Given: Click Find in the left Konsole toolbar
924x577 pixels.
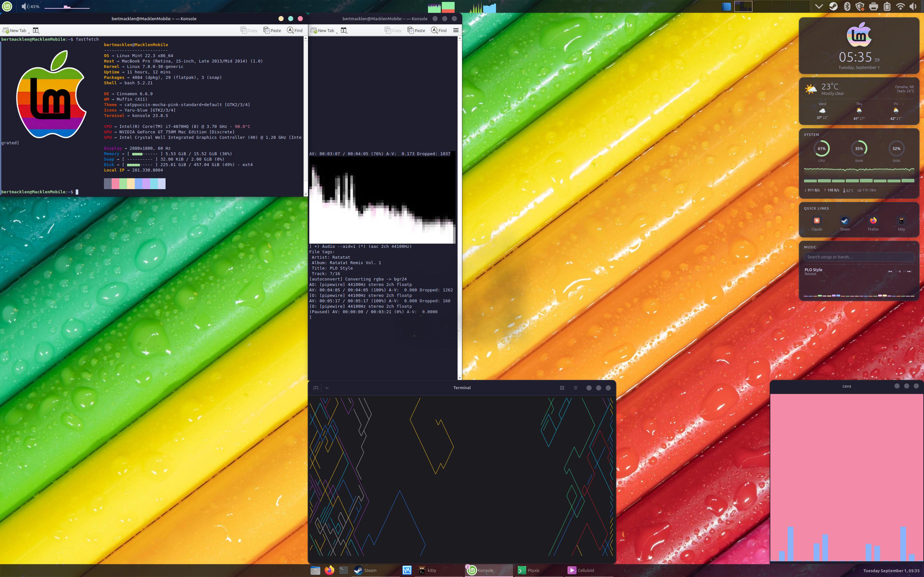Looking at the screenshot, I should click(x=295, y=30).
